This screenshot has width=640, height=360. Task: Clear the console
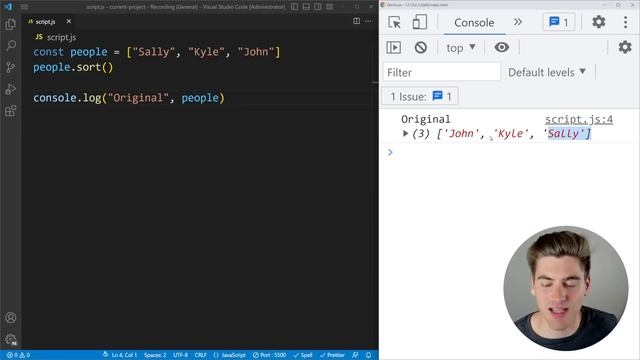(420, 48)
